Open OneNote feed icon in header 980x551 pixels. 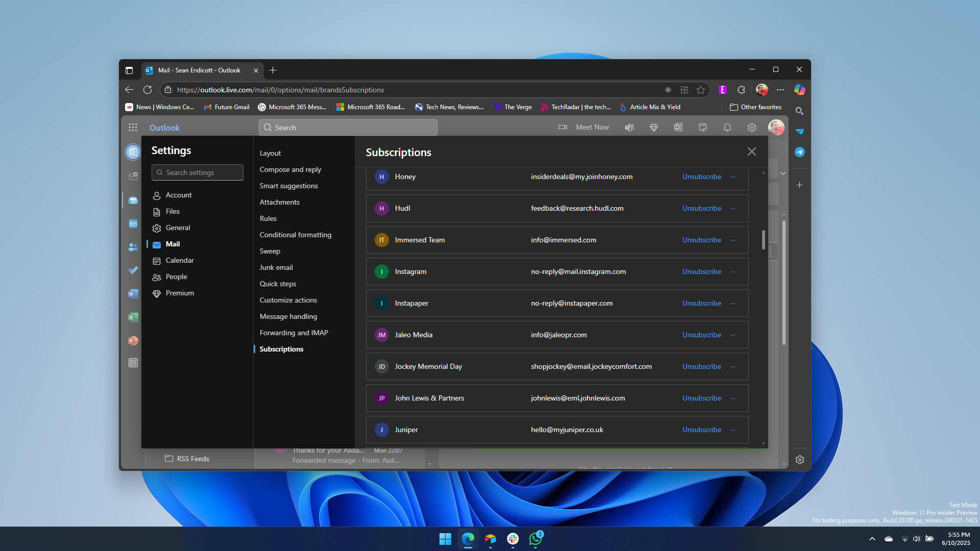tap(678, 128)
